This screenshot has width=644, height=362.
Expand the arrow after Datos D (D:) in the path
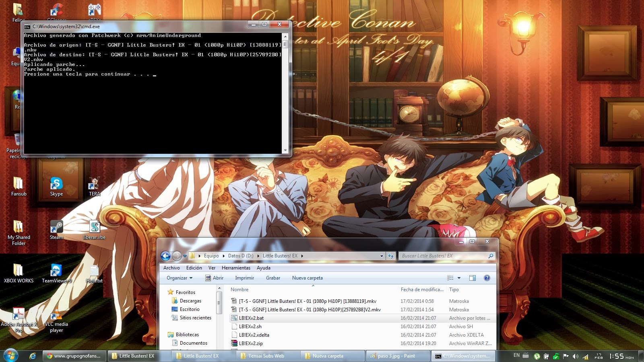pyautogui.click(x=258, y=256)
